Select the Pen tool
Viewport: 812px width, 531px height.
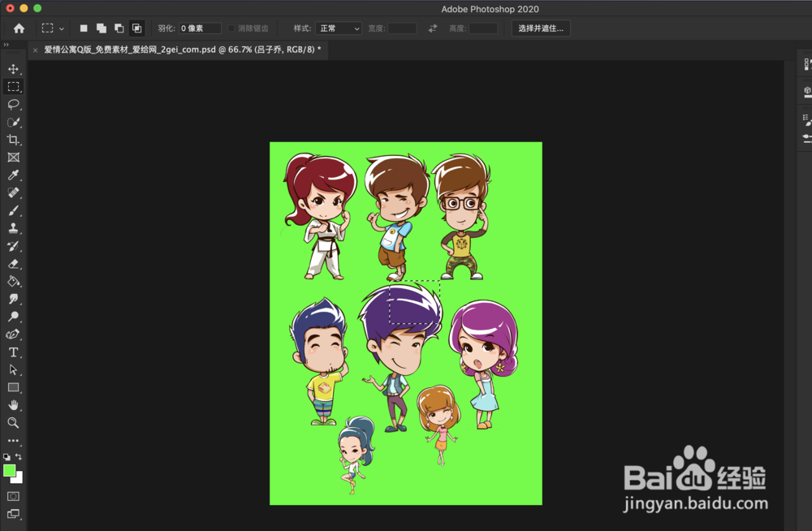(13, 335)
